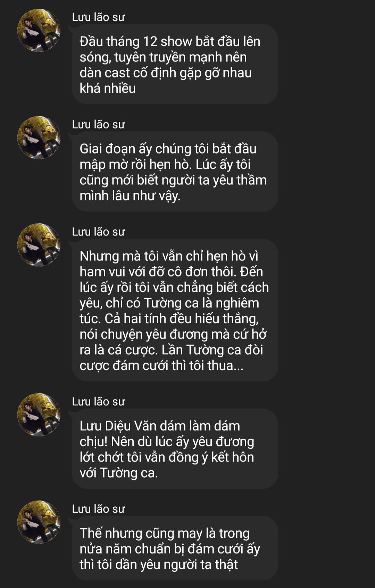The image size is (375, 588).
Task: Select the 'Lưu Diệu Văn dám làm dám chịu' bubble
Action: 175,449
